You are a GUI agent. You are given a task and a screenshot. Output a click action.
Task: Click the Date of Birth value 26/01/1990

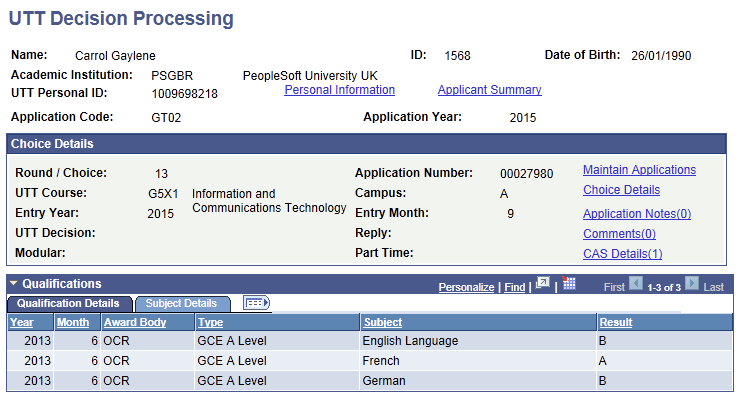tap(661, 56)
